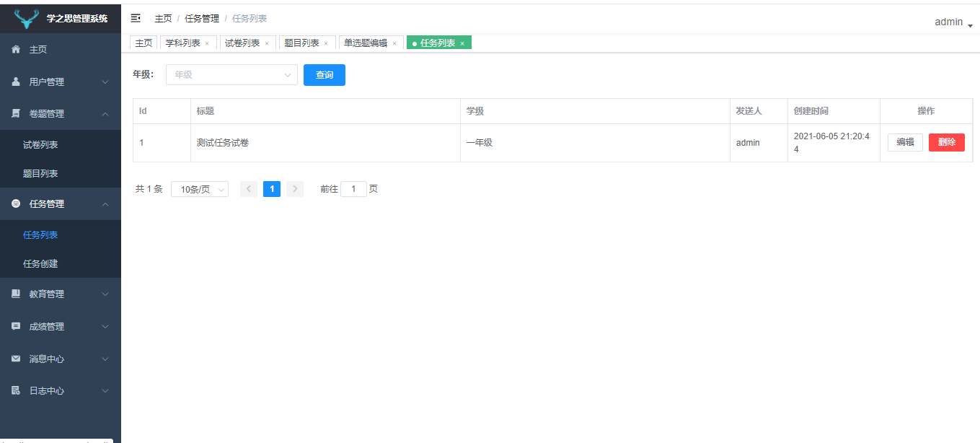Open 任务列表 in the sidebar

tap(61, 234)
